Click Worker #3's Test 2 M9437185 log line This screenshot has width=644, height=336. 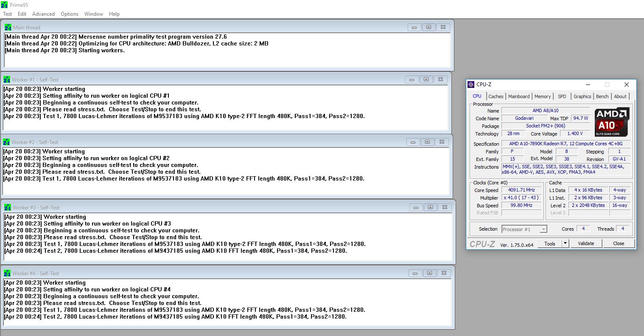176,251
